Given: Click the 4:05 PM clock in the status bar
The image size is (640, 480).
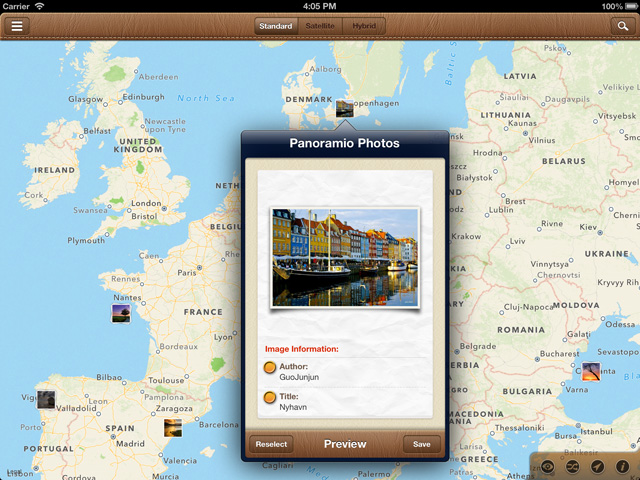Looking at the screenshot, I should 320,6.
